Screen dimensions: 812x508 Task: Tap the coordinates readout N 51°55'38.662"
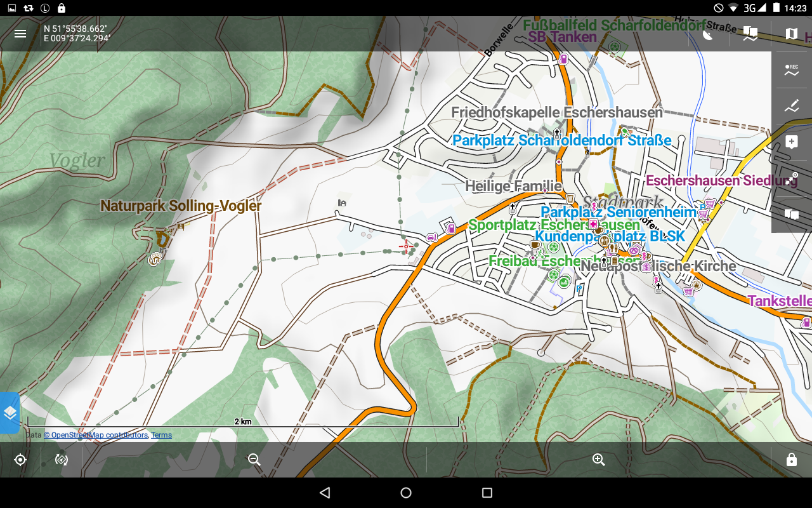tap(75, 29)
